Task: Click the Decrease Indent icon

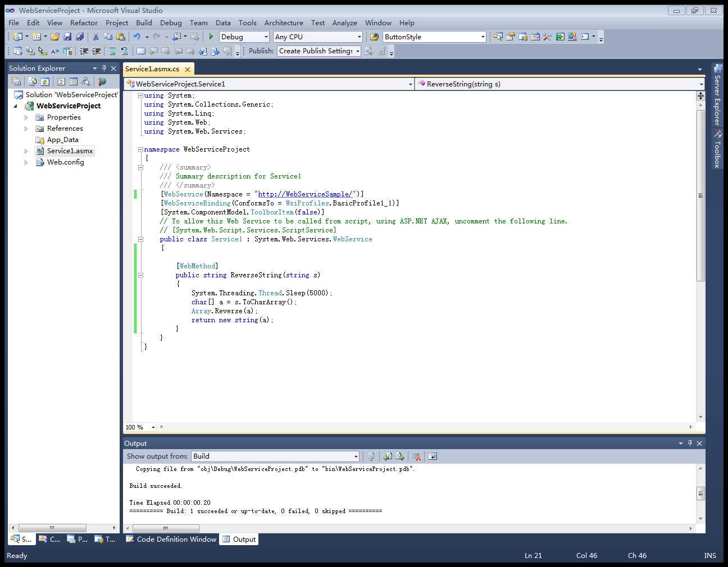Action: (x=84, y=51)
